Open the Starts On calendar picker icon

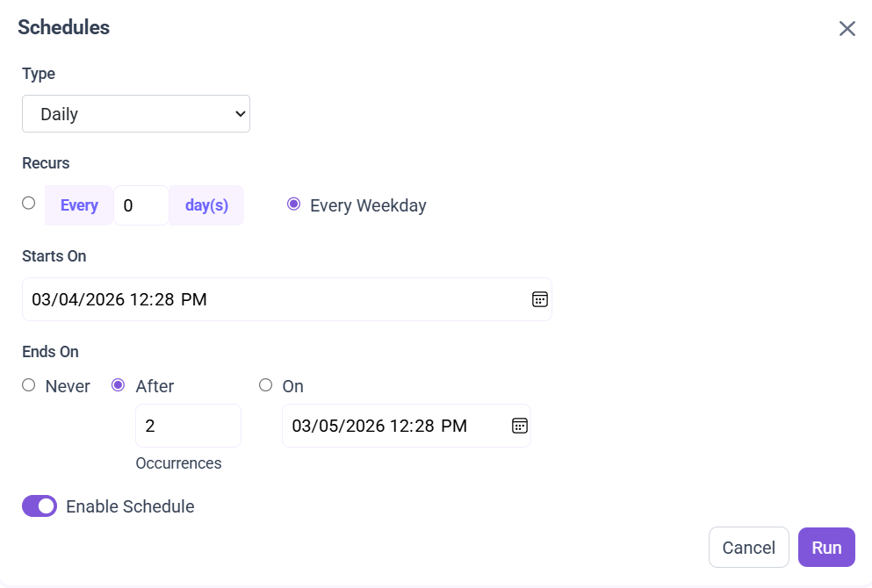click(539, 299)
